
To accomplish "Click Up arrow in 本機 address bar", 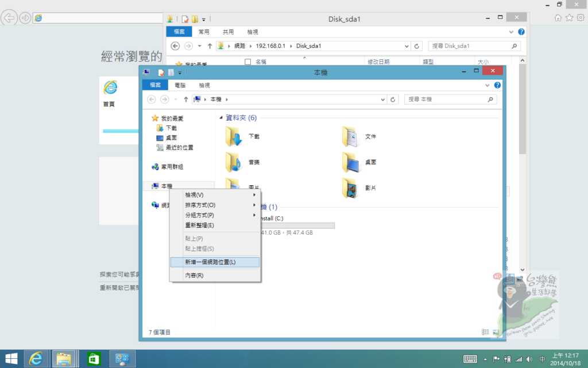I will click(x=186, y=99).
